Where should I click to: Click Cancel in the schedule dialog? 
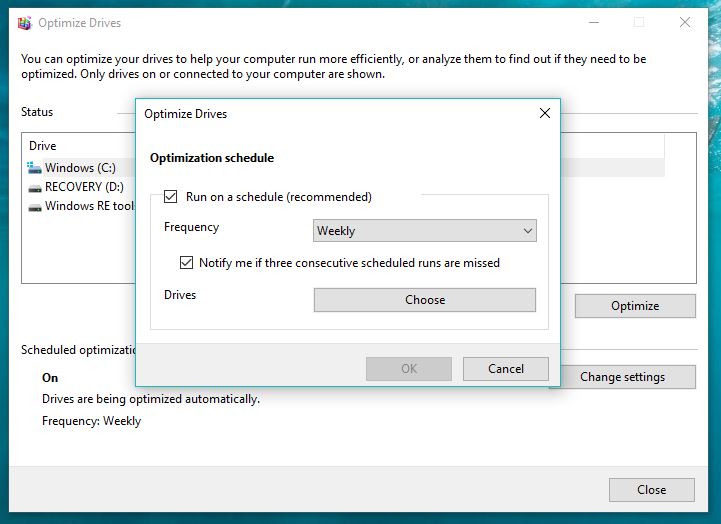[x=506, y=369]
